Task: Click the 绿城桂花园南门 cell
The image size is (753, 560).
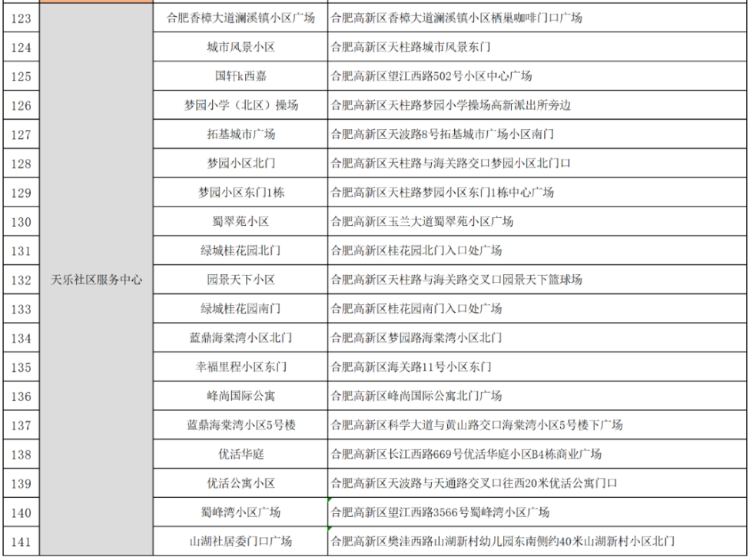Action: click(x=240, y=308)
